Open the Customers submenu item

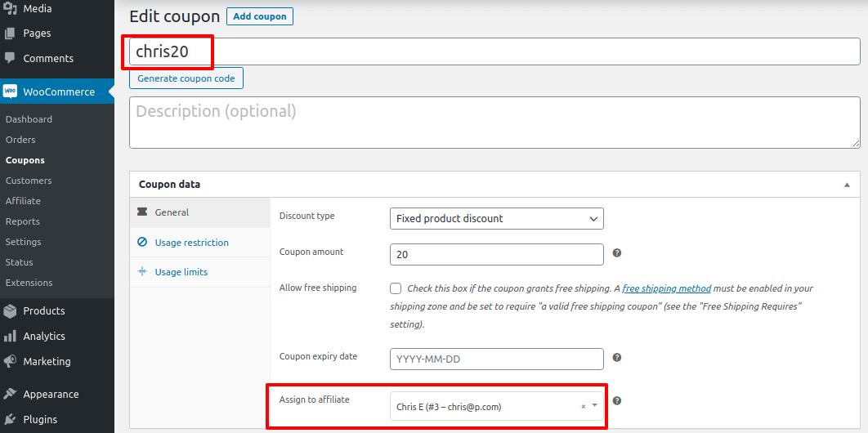coord(29,181)
